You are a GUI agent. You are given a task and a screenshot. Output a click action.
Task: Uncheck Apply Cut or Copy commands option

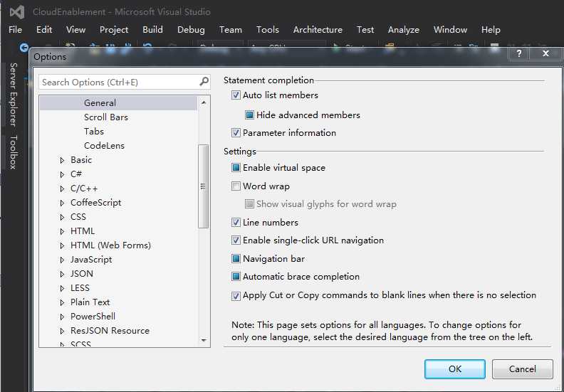click(236, 296)
